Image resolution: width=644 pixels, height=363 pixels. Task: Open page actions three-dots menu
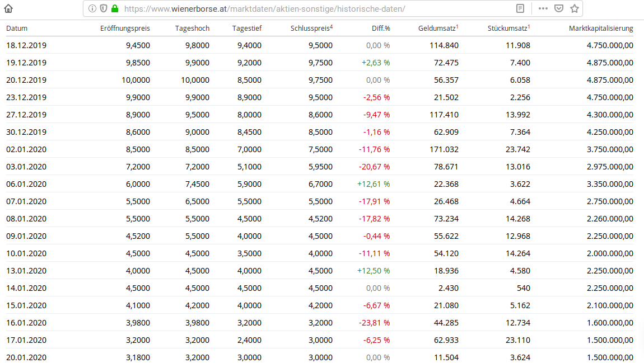[543, 8]
